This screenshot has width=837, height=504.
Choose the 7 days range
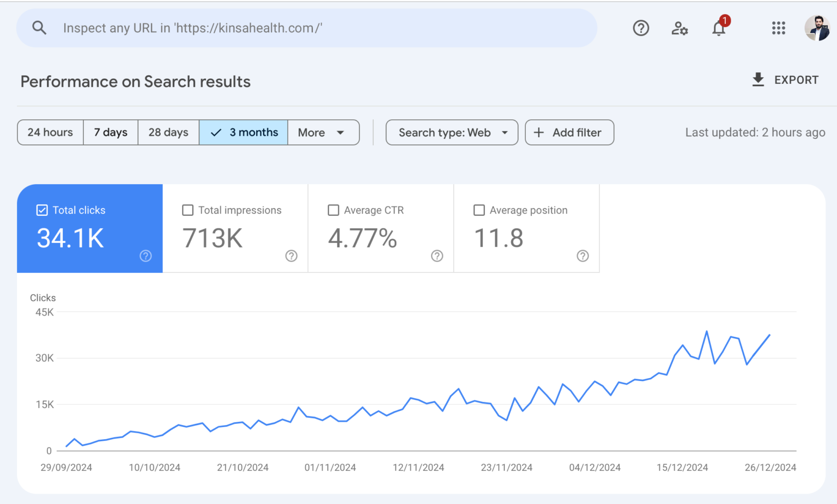[x=111, y=132]
